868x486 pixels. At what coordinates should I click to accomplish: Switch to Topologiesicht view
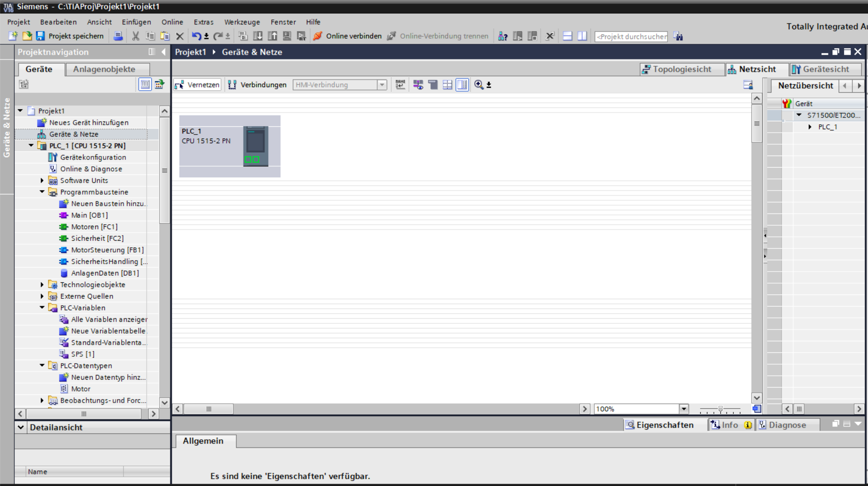tap(682, 69)
